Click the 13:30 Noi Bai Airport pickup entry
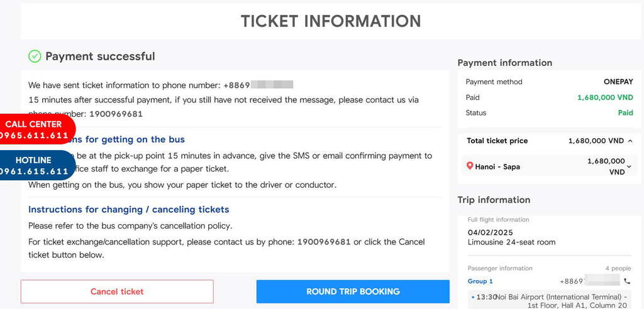Screen dimensions: 644x309 point(553,301)
